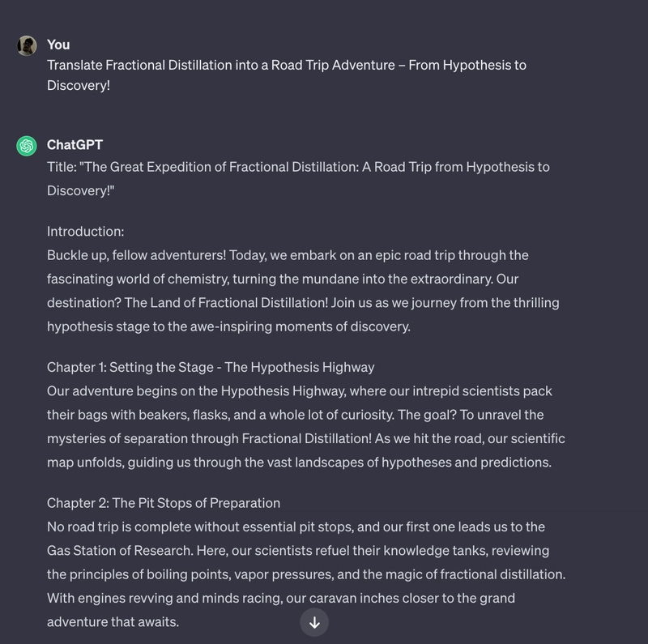Click the line ending "awe-inspiring moments of discovery."
This screenshot has width=648, height=644.
[228, 326]
